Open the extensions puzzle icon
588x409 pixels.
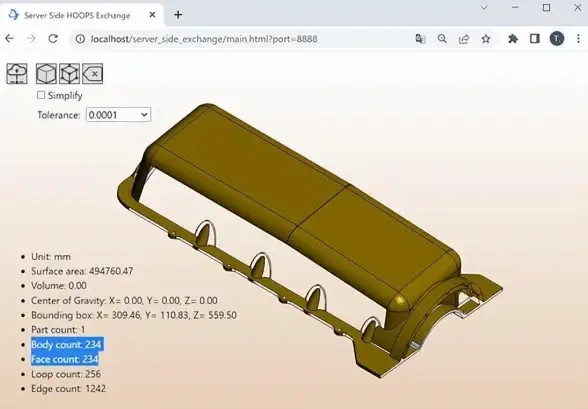pos(513,39)
